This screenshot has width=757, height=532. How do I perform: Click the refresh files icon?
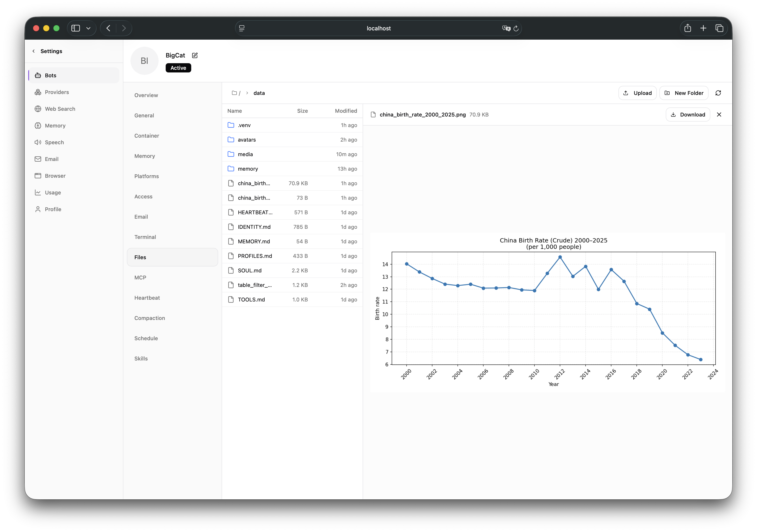click(718, 93)
